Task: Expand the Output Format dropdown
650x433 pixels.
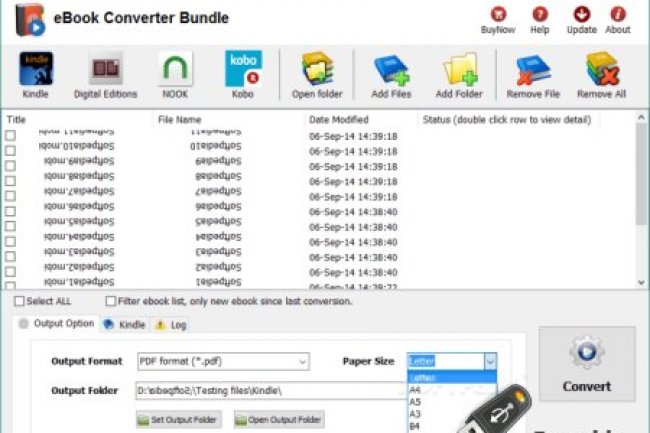Action: 301,361
